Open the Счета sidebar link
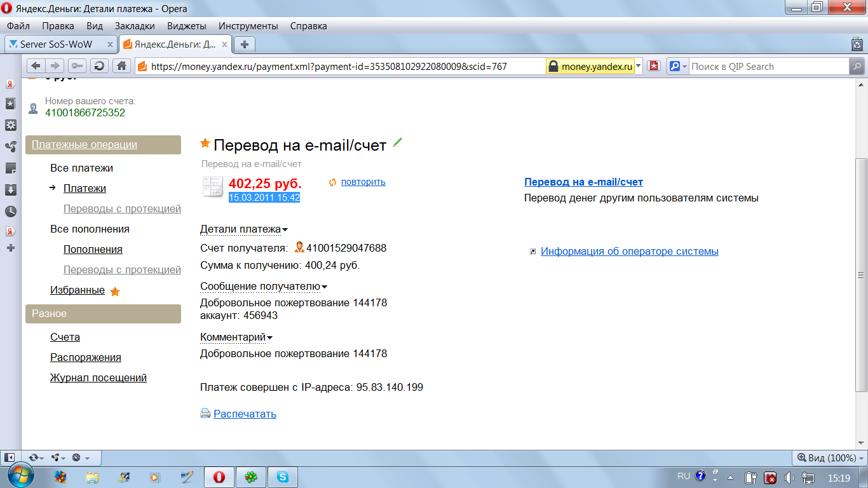The image size is (868, 488). 65,337
